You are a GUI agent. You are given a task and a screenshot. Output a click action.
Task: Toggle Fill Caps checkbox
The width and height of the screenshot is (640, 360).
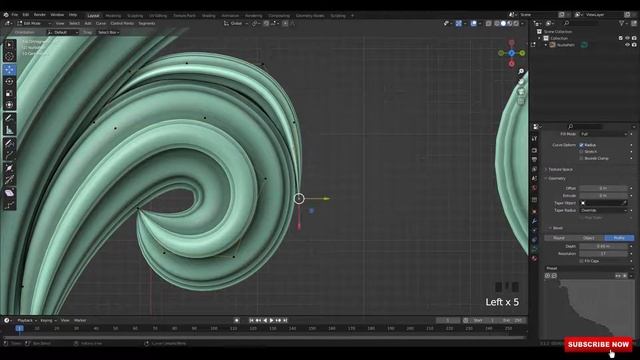(581, 261)
